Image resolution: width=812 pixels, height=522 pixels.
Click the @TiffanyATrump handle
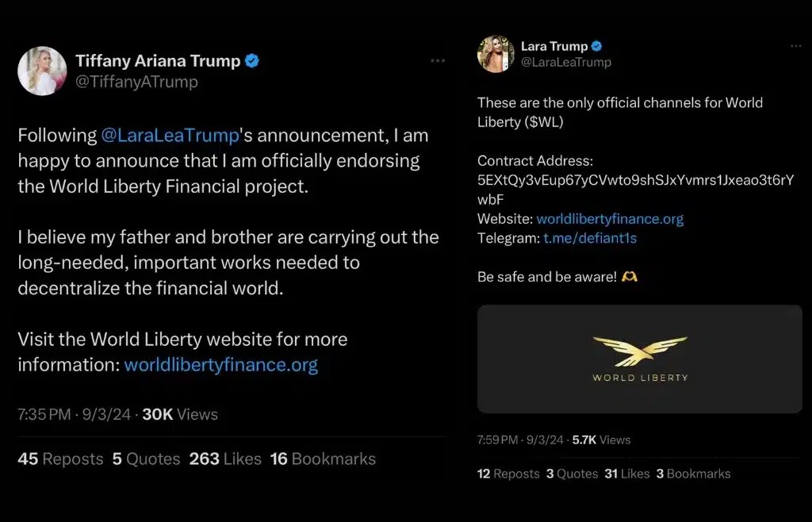136,82
